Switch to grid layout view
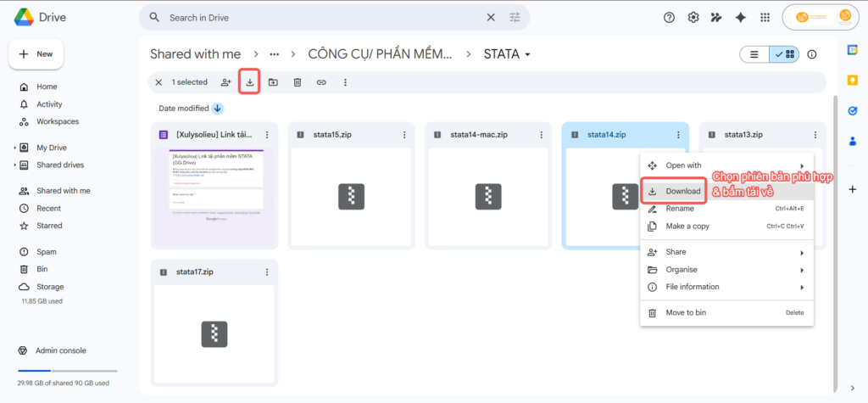This screenshot has width=868, height=403. click(784, 54)
